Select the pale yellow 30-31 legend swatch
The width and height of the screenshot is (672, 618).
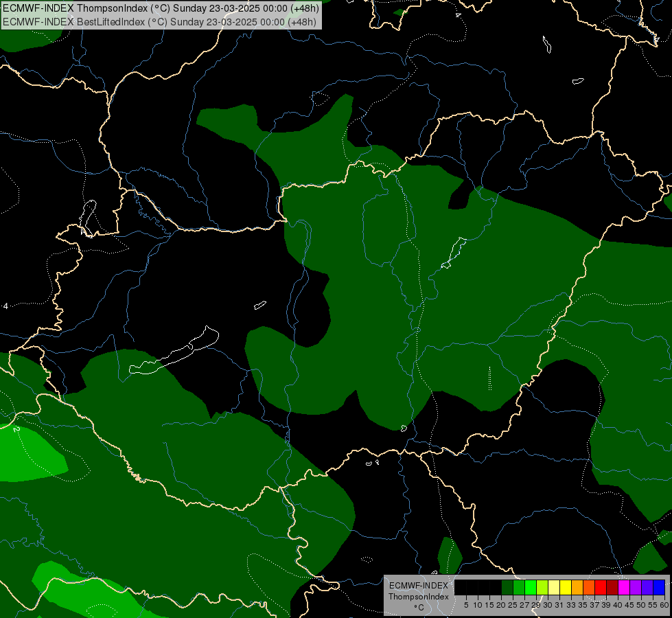point(554,587)
